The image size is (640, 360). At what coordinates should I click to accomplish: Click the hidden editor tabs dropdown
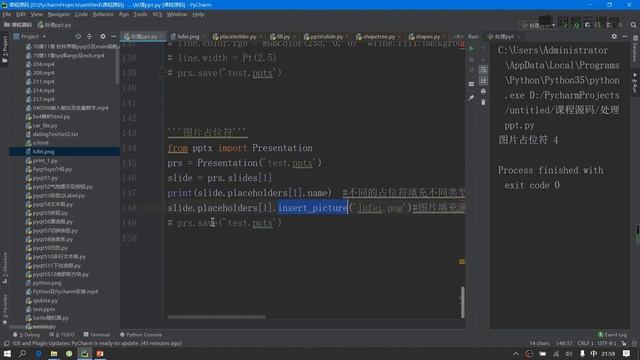[x=458, y=37]
